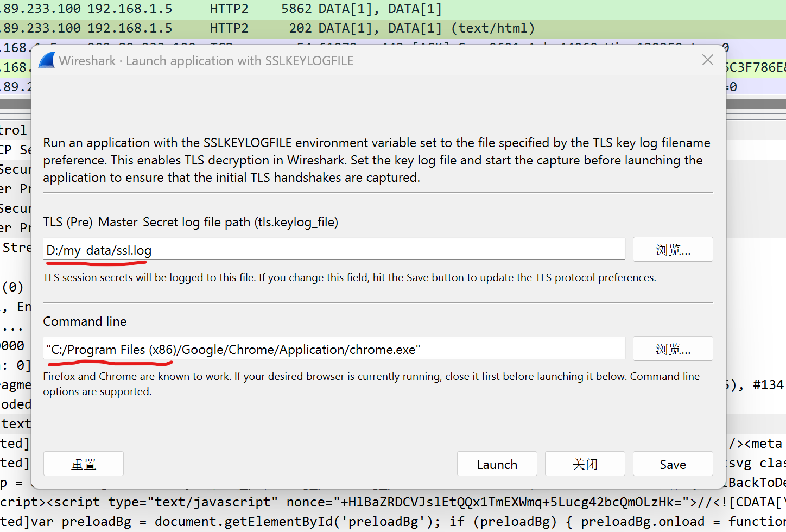Image resolution: width=786 pixels, height=532 pixels.
Task: Click the TLS keylog file path field
Action: click(x=334, y=250)
